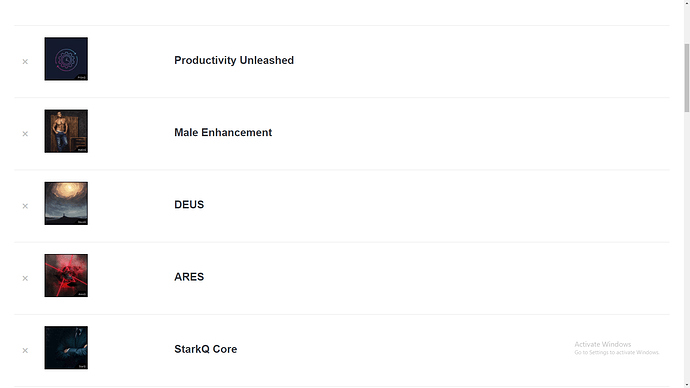Follow the Male Enhancement product link
This screenshot has height=388, width=690.
223,132
